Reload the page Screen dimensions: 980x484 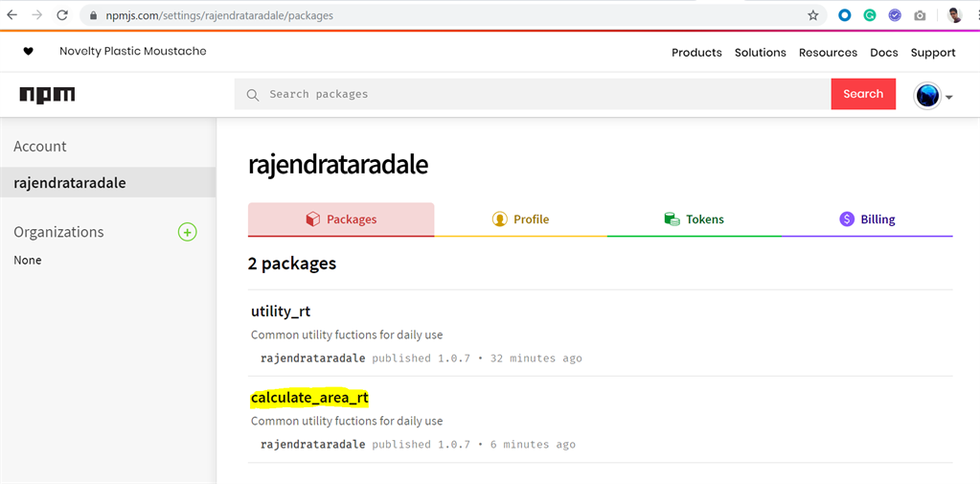[x=62, y=15]
